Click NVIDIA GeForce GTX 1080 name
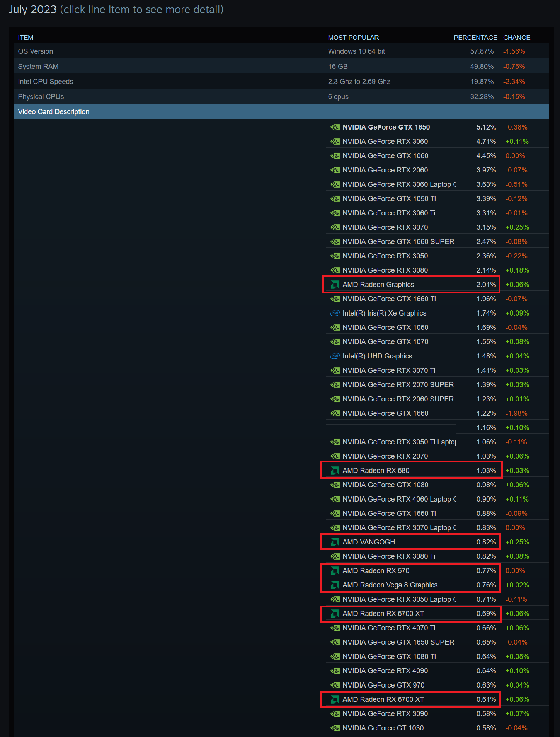The image size is (560, 737). pyautogui.click(x=385, y=485)
